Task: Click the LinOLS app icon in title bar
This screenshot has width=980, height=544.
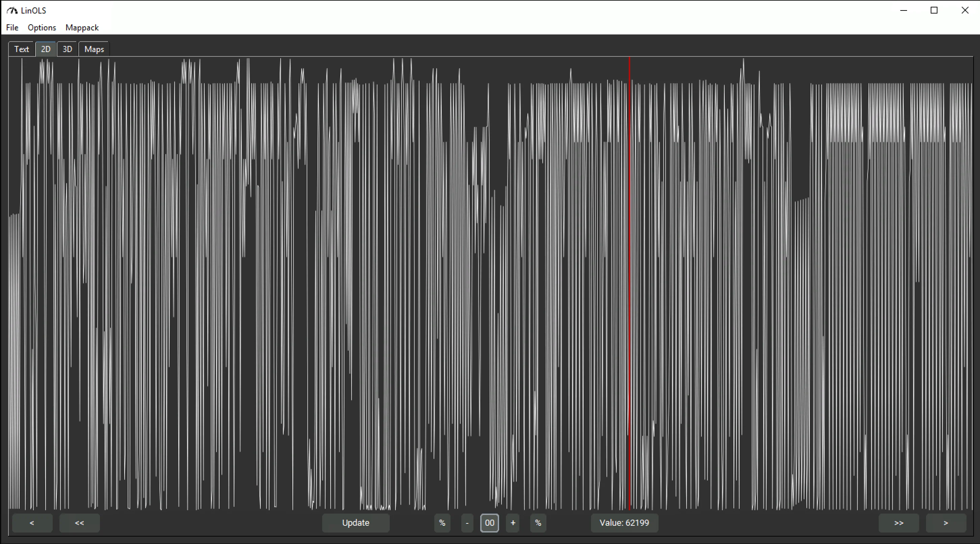Action: point(12,10)
